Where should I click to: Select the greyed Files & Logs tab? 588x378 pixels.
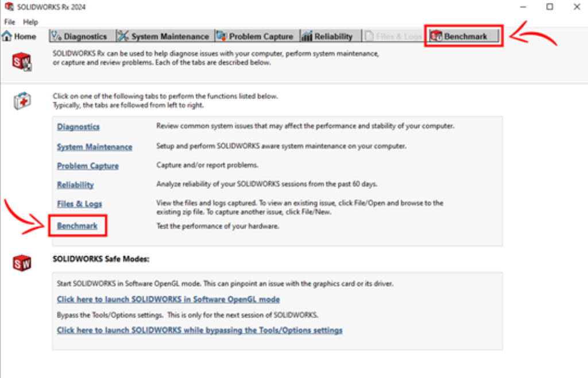pos(394,36)
